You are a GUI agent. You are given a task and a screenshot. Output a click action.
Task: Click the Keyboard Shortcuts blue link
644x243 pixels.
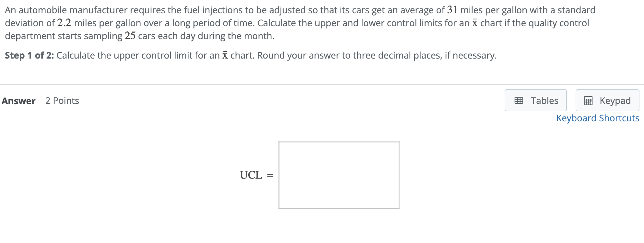597,118
